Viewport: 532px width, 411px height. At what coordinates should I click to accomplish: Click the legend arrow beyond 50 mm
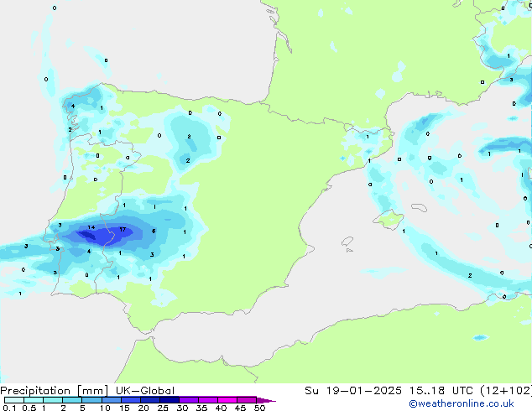(266, 400)
